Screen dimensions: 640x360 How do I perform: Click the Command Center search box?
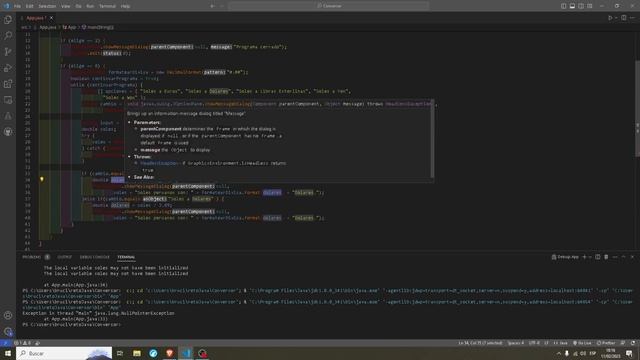[329, 6]
